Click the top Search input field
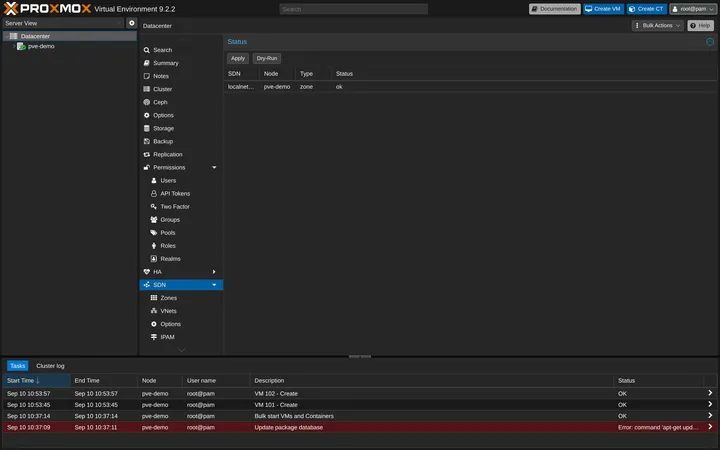This screenshot has width=720, height=450. pyautogui.click(x=354, y=9)
